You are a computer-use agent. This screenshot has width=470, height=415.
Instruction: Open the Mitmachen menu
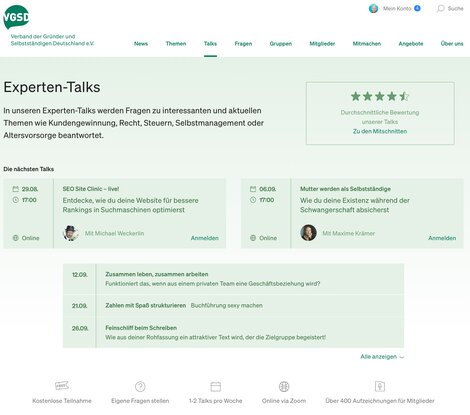pyautogui.click(x=367, y=44)
